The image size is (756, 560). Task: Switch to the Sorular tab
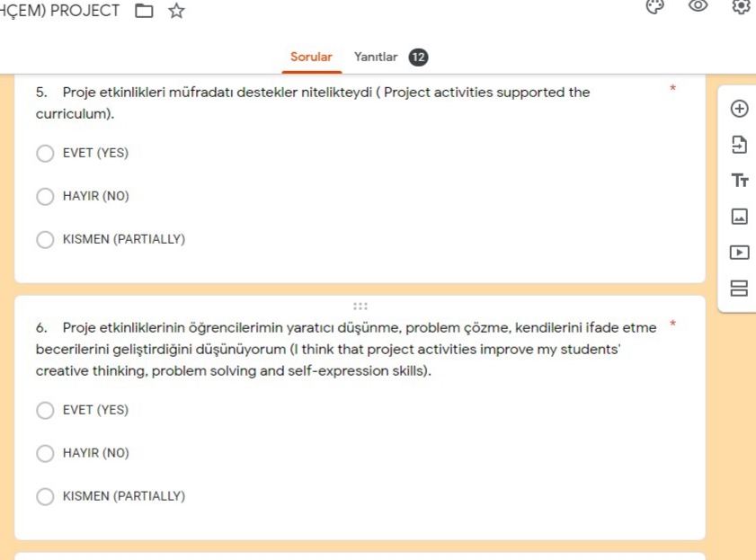point(311,56)
